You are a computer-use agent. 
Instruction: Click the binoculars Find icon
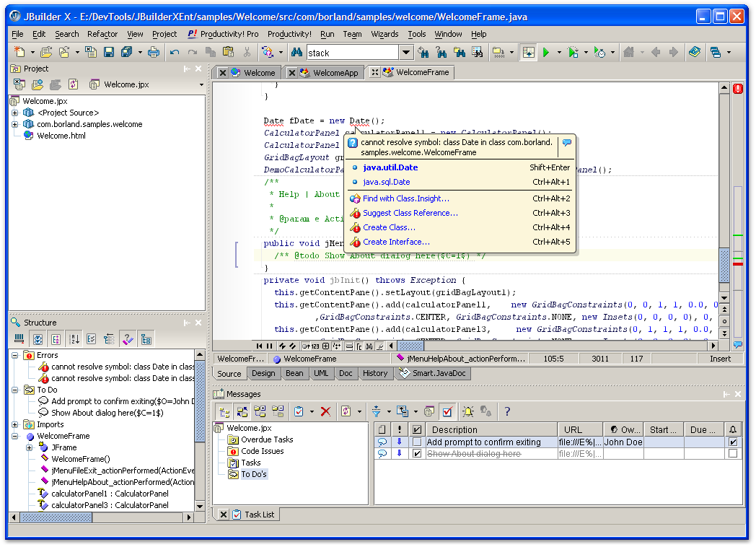[x=296, y=52]
